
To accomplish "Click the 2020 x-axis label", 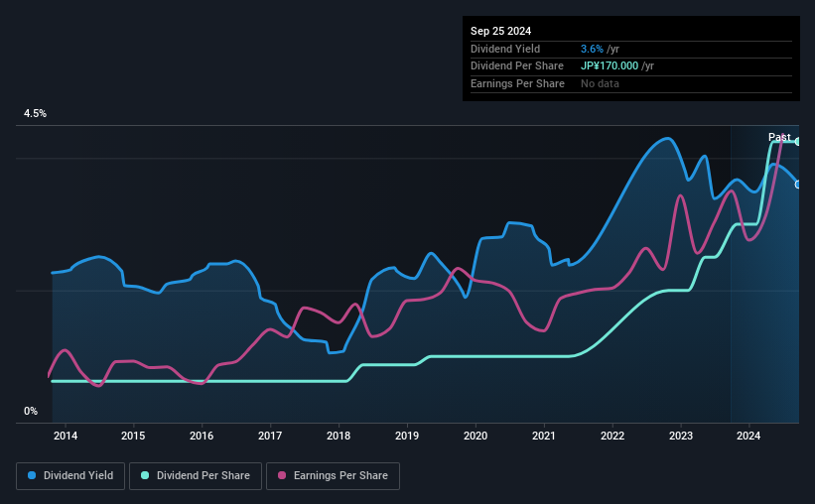I will [475, 436].
